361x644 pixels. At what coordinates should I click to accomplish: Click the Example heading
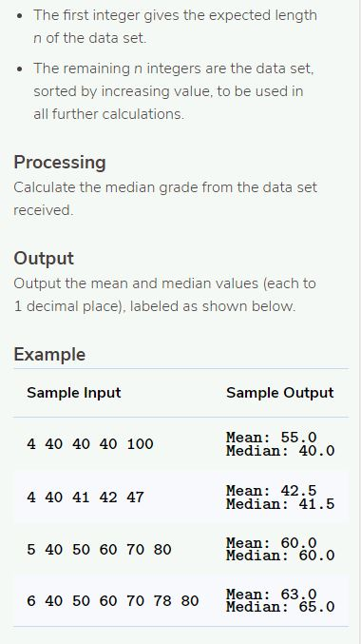click(x=49, y=355)
